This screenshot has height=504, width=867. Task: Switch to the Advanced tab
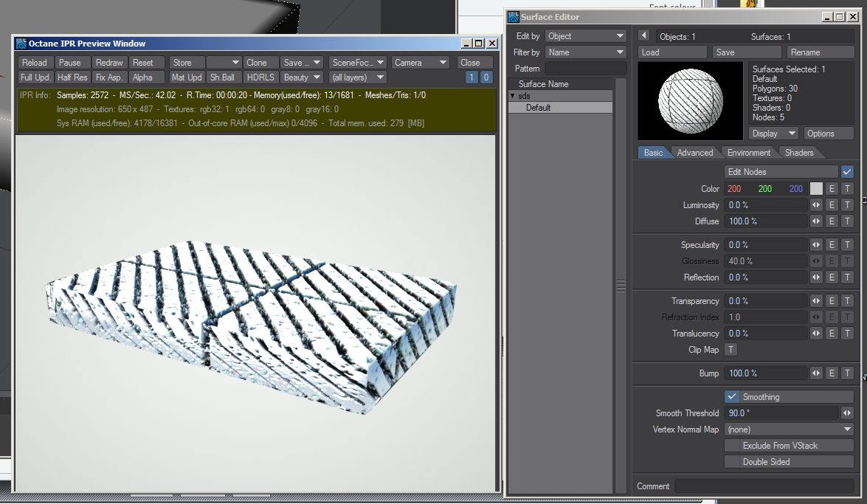coord(694,153)
